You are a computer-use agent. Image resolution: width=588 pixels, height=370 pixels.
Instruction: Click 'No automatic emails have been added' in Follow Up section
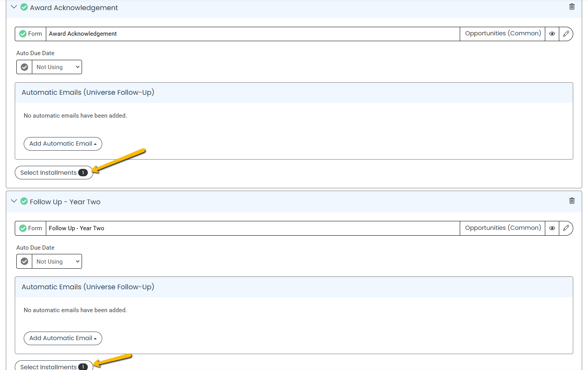[75, 310]
